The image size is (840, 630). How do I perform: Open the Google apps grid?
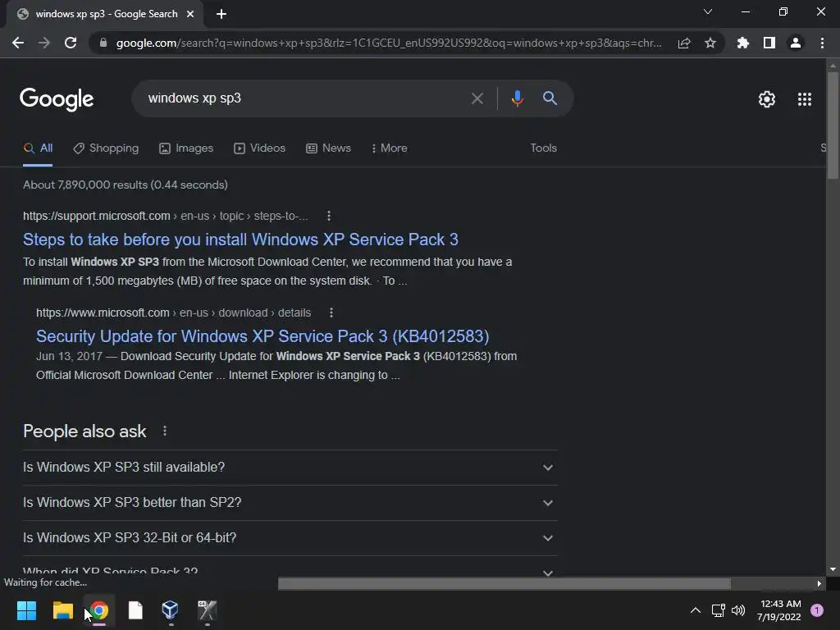click(805, 99)
